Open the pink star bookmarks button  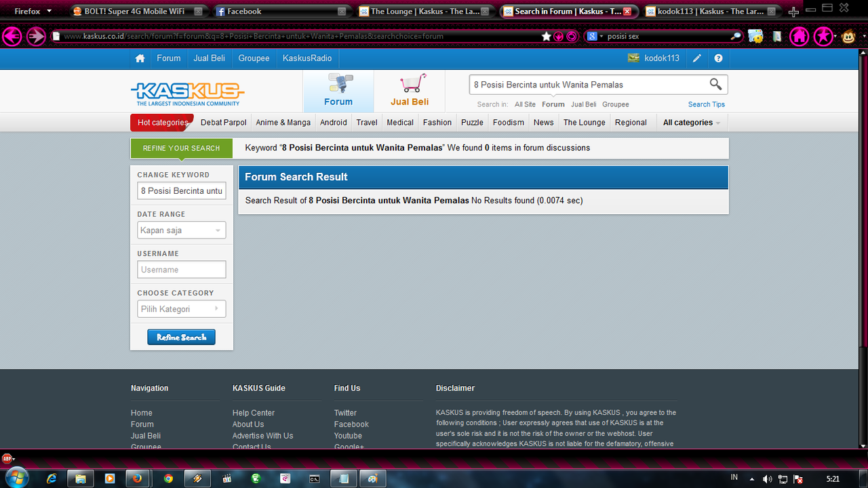[823, 36]
